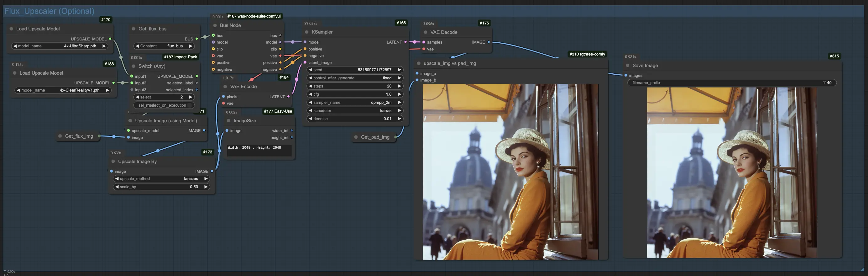
Task: Open upscale_method dropdown lanczos
Action: click(161, 178)
